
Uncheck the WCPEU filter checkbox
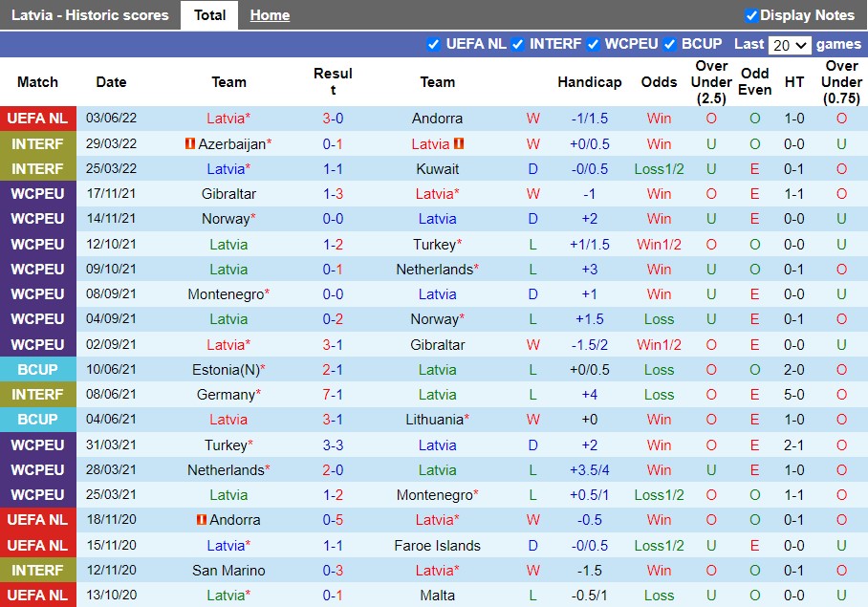593,44
